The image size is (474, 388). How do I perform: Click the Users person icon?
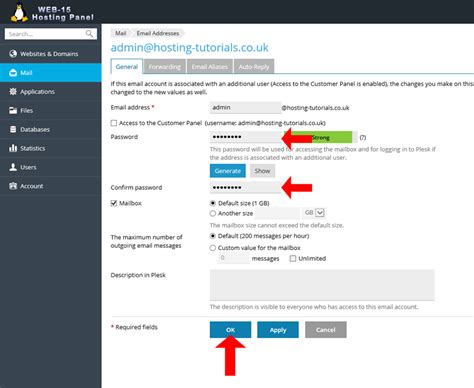pyautogui.click(x=13, y=167)
